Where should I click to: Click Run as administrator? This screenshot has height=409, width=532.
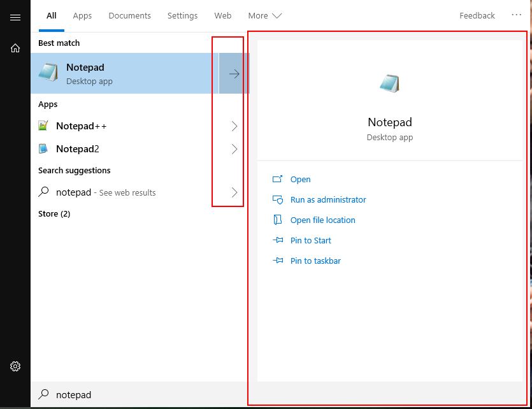click(x=327, y=199)
